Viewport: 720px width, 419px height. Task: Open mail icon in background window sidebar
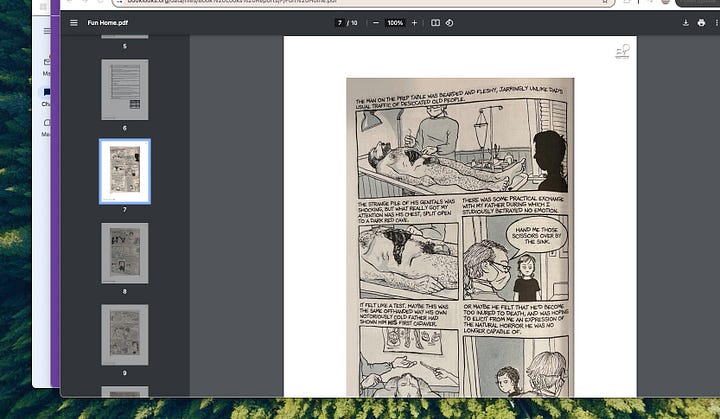tap(47, 62)
